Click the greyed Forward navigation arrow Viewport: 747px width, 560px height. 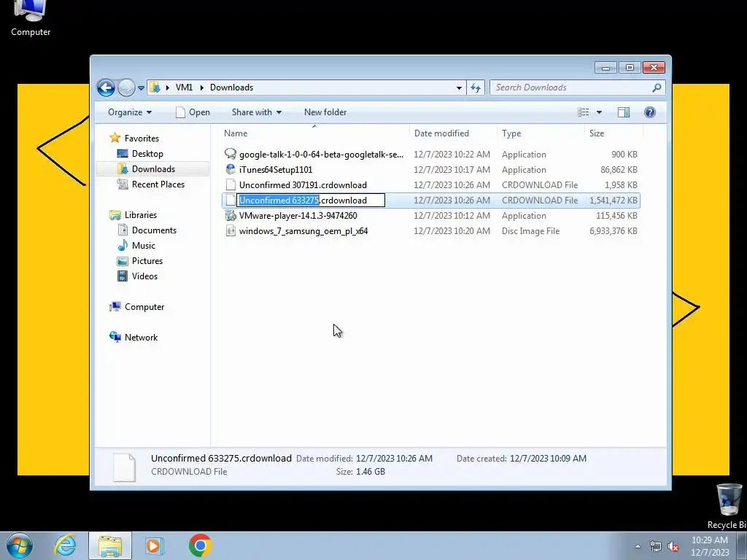[126, 87]
